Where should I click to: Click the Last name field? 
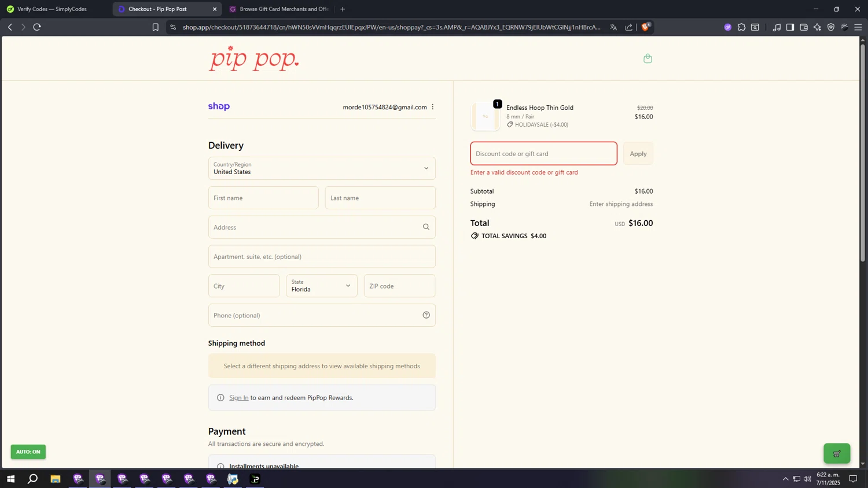click(x=380, y=198)
